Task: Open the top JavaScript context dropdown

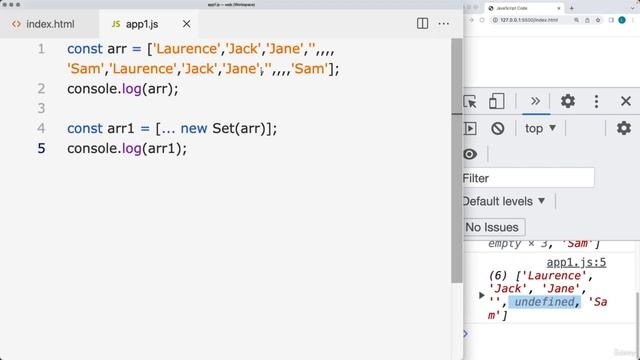Action: (540, 129)
